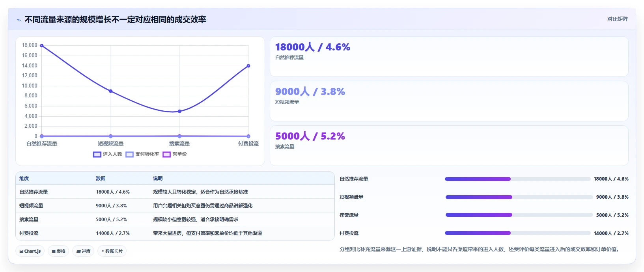Click the 短视频流量 progress bar

(519, 197)
